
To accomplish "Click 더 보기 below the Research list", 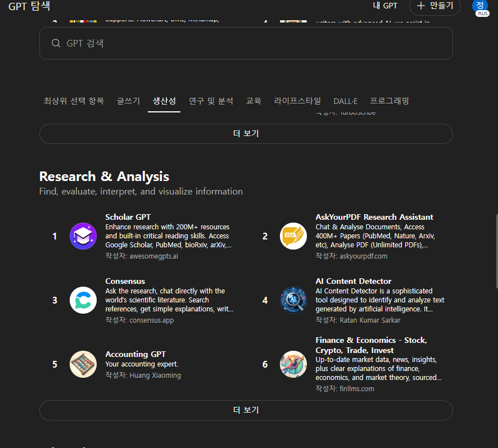I will point(246,410).
